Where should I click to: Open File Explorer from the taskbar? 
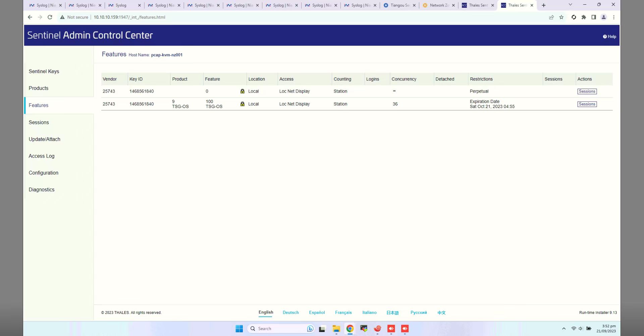click(x=336, y=329)
